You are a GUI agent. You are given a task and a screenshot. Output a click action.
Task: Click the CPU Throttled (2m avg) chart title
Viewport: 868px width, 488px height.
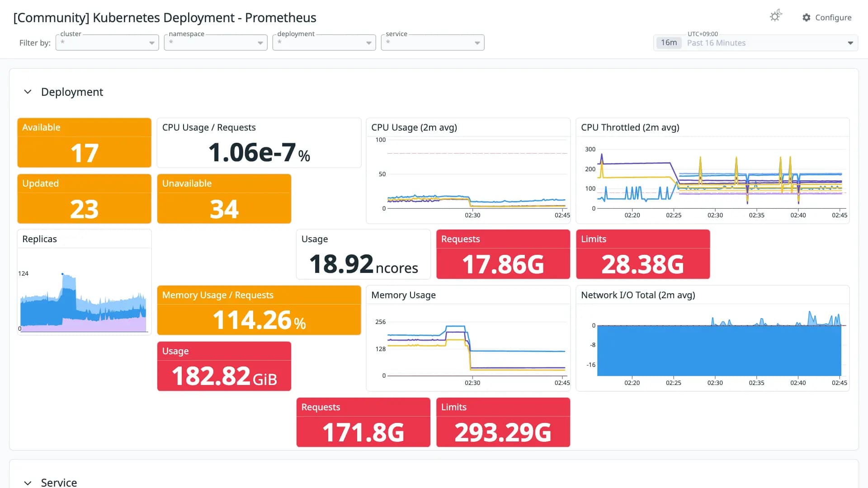[x=630, y=127]
